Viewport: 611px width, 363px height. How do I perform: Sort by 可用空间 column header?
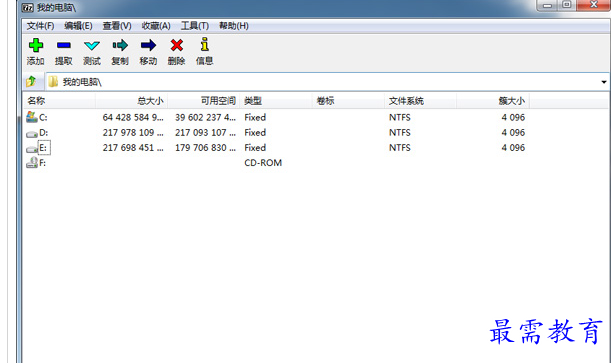[204, 101]
